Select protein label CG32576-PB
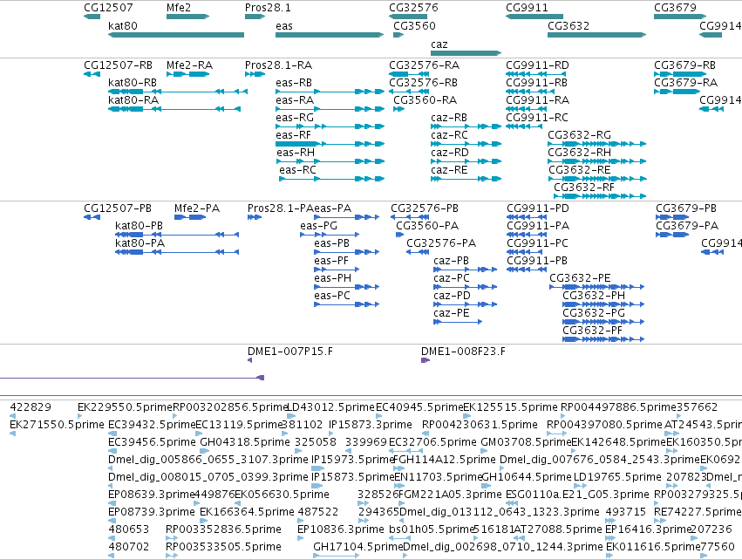Viewport: 742px width, 560px height. click(425, 208)
